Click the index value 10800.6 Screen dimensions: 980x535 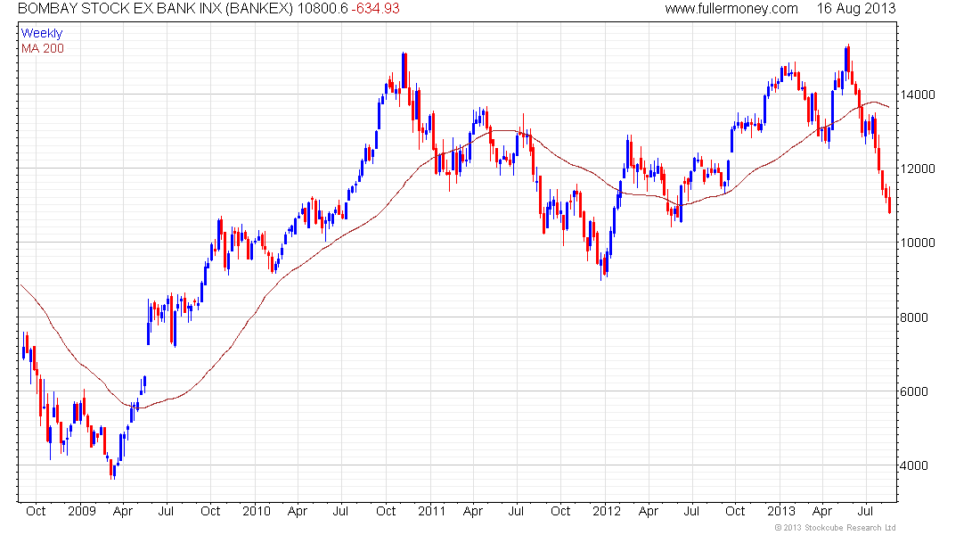(323, 9)
